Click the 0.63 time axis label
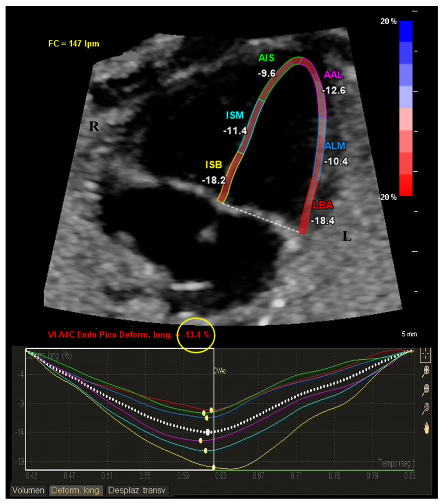The width and height of the screenshot is (444, 504). tap(221, 476)
